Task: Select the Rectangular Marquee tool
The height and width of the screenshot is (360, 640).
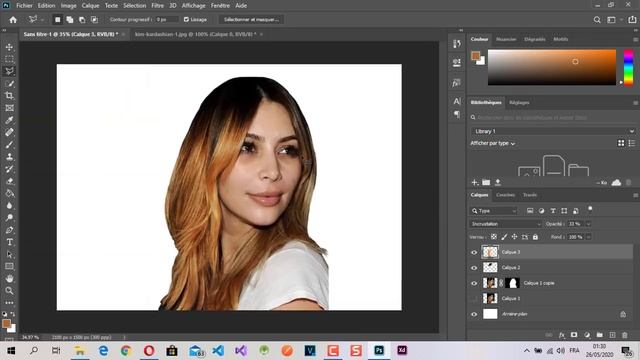Action: [x=9, y=59]
